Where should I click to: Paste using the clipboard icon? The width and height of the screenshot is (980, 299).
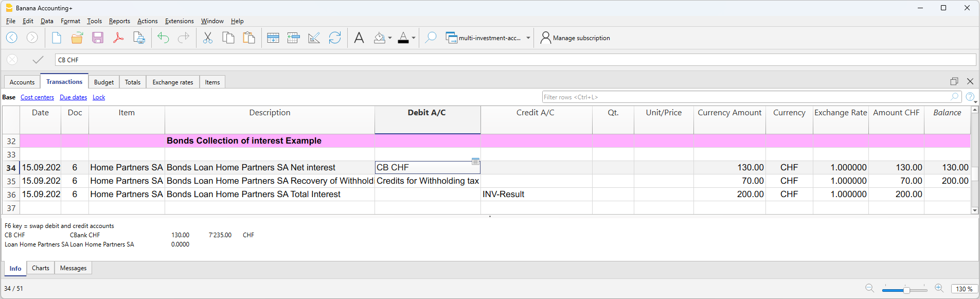coord(249,38)
